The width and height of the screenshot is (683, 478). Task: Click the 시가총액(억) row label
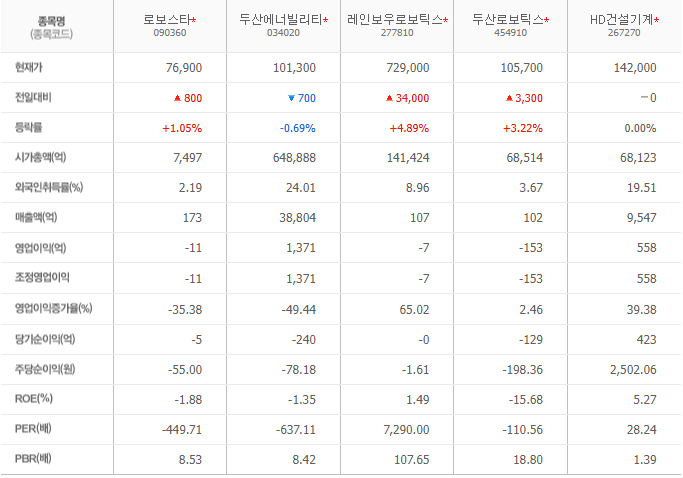tap(41, 157)
